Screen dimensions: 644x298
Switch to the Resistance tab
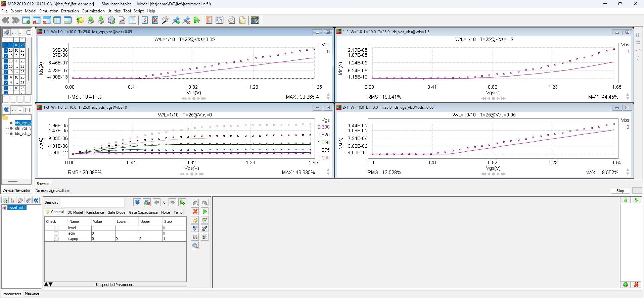pos(95,212)
